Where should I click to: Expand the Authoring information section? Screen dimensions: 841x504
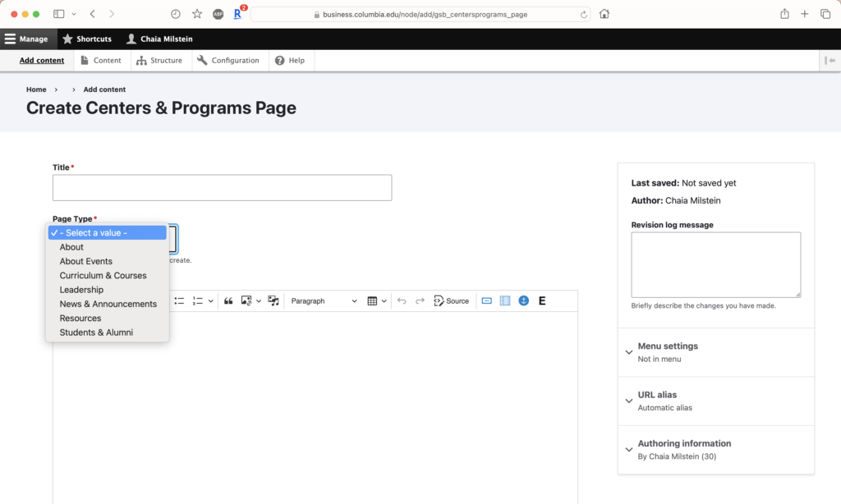pos(684,443)
